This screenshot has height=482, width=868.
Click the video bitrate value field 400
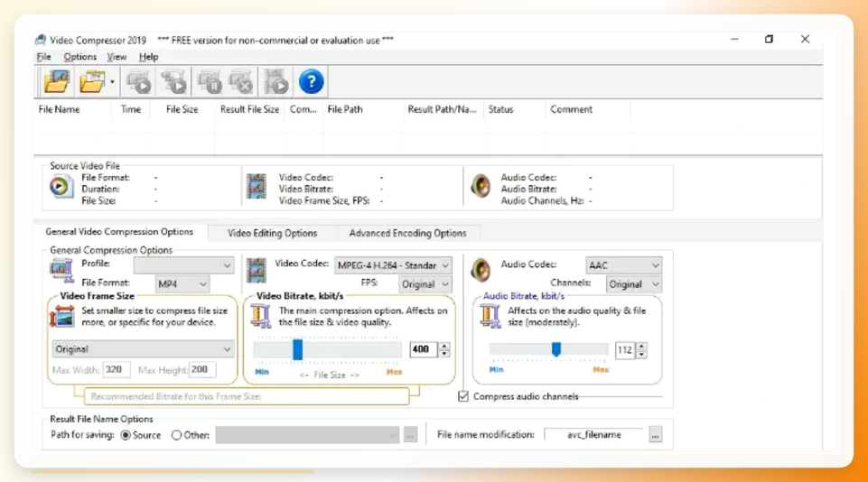(x=424, y=349)
